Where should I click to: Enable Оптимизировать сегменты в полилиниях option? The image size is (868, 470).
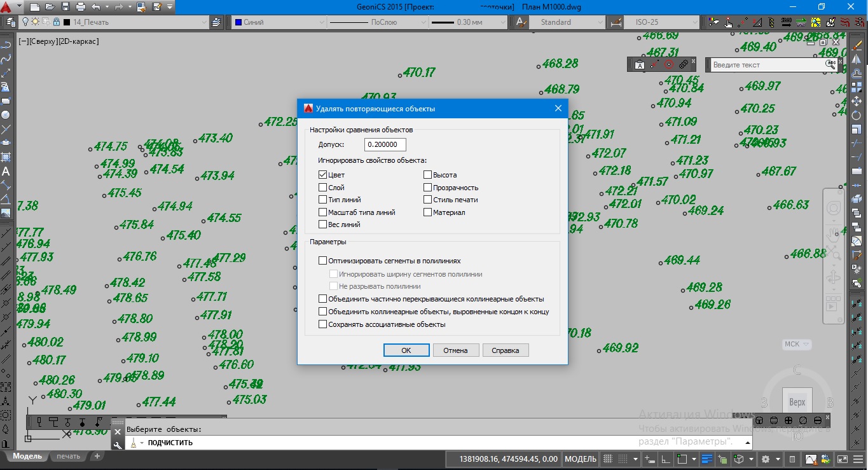(x=322, y=261)
